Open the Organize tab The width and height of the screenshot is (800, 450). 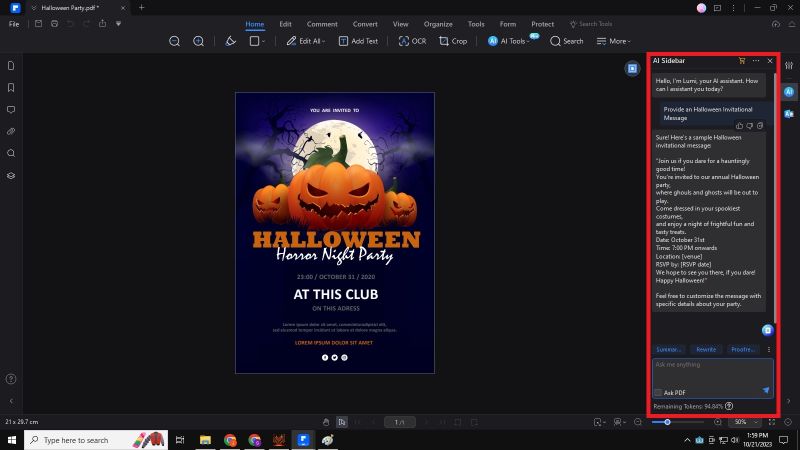tap(437, 24)
